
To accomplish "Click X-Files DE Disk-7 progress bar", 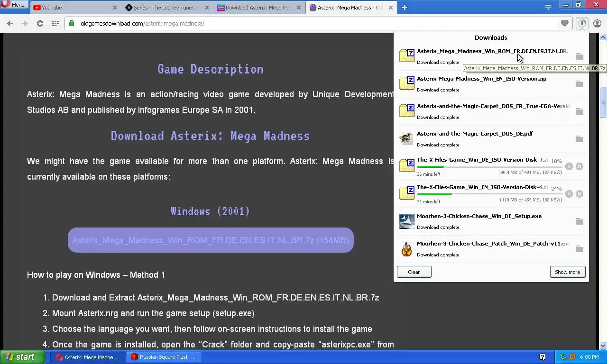I will point(489,167).
